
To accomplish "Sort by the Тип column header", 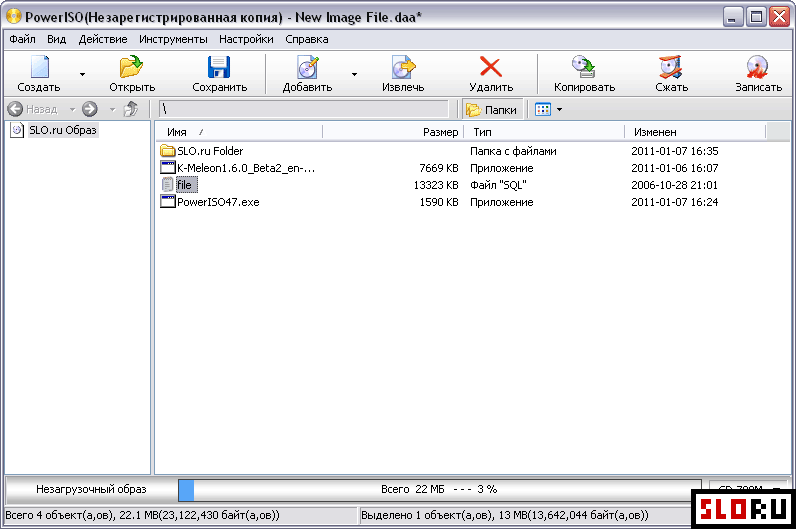I will pos(544,132).
